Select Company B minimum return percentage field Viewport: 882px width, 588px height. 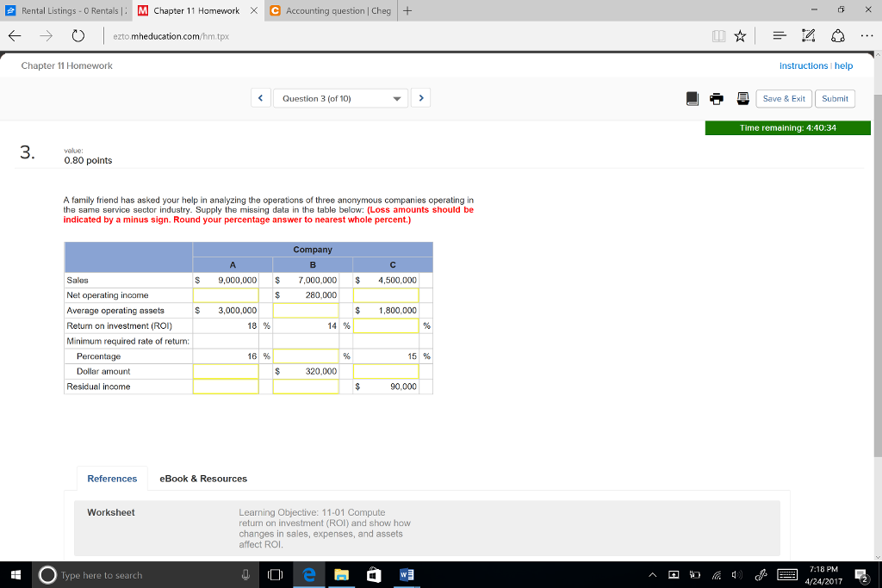(306, 356)
